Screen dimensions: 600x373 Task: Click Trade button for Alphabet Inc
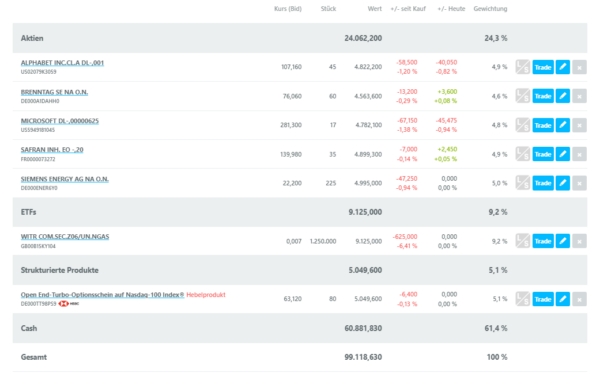(x=543, y=67)
